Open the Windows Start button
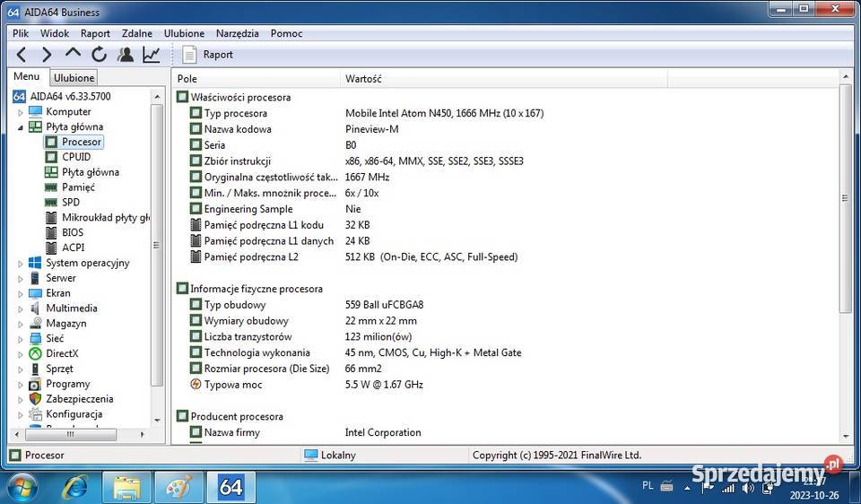The height and width of the screenshot is (504, 861). (22, 488)
